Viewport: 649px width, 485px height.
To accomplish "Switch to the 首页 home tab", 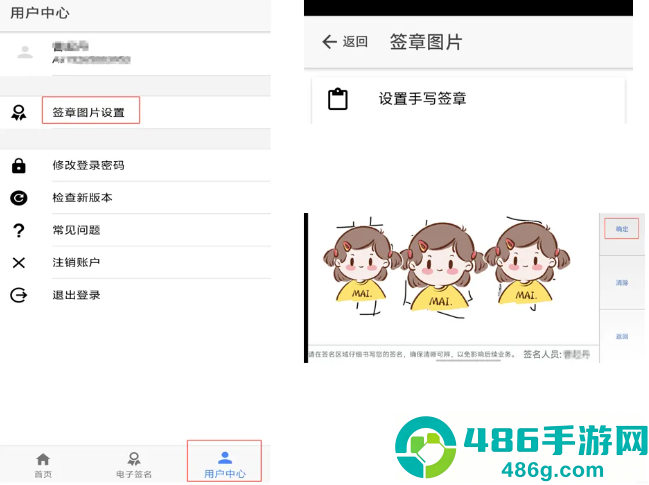I will [43, 465].
